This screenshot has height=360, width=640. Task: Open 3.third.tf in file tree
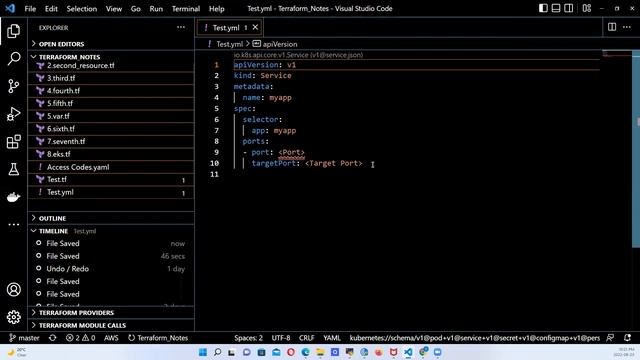(x=111, y=78)
